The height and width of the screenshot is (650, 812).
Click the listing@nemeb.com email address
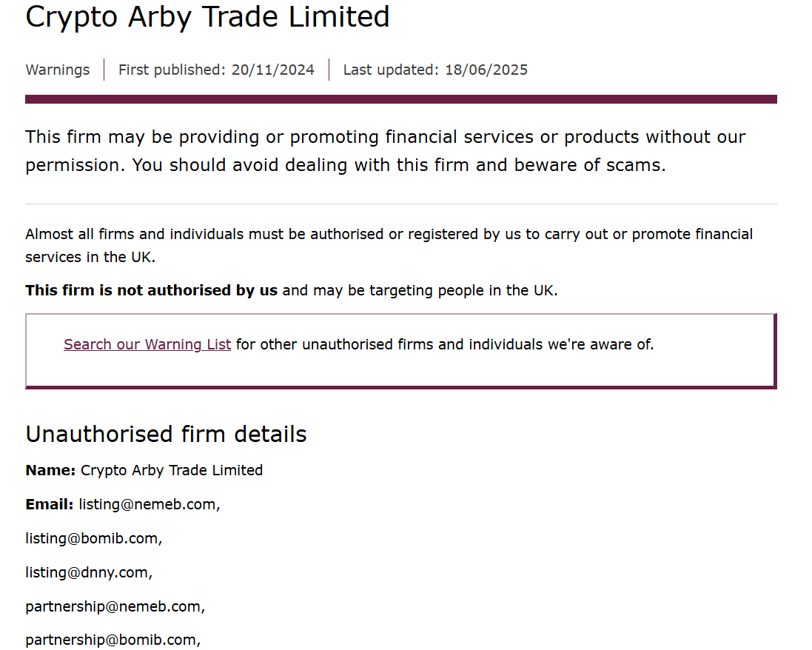click(149, 504)
